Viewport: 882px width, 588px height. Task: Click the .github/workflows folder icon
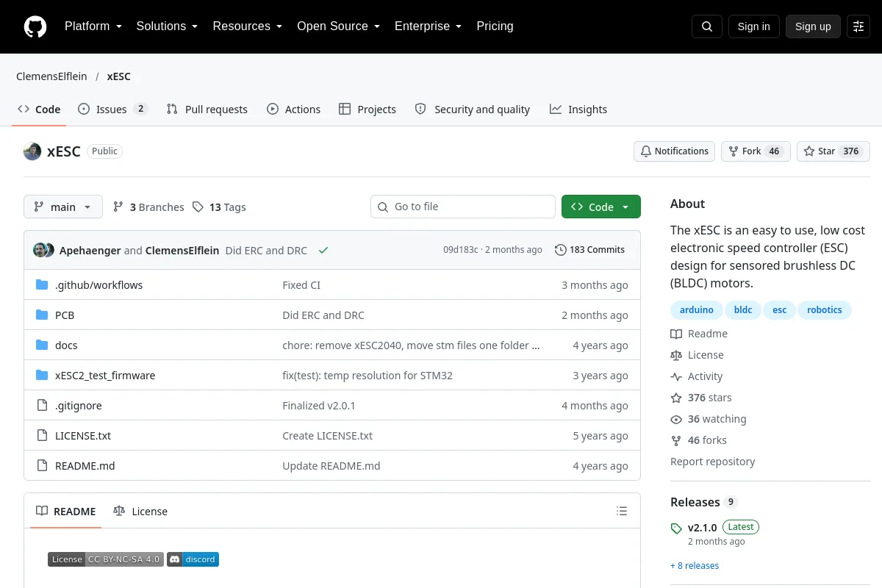click(42, 285)
